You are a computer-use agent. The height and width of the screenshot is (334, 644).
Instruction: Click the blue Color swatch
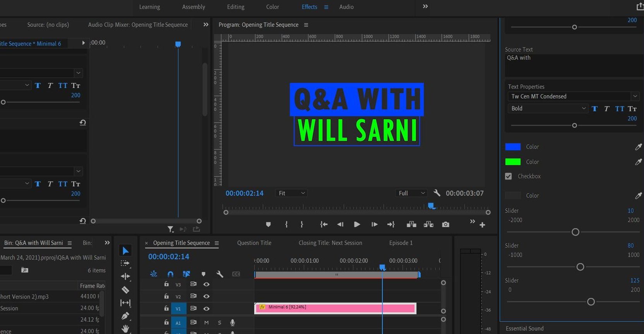pos(513,147)
